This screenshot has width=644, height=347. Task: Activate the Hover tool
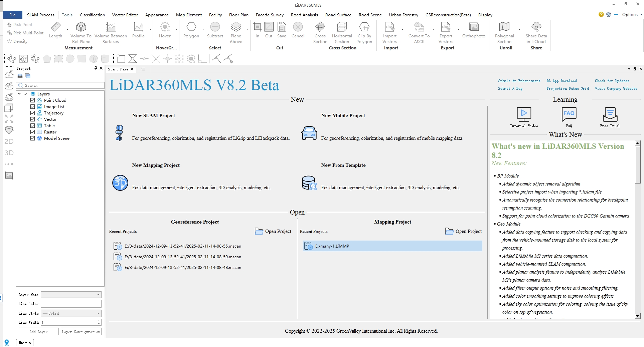tap(165, 30)
